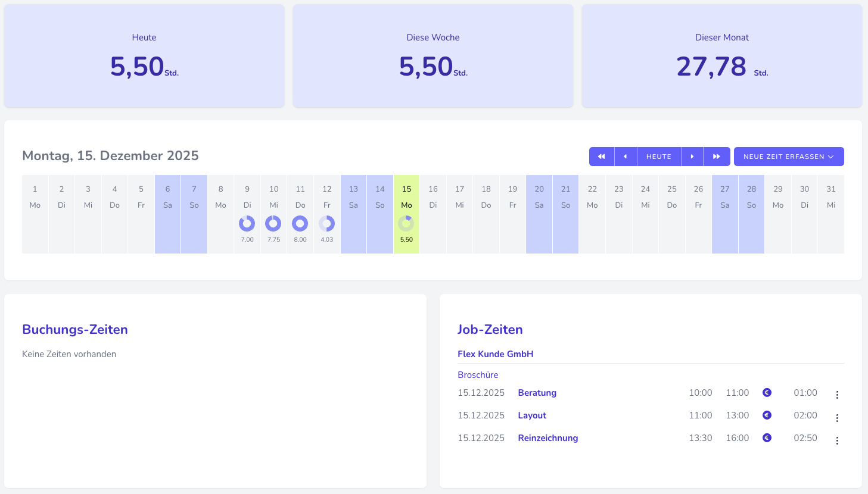Select calendar day 20 Saturday cell

539,213
